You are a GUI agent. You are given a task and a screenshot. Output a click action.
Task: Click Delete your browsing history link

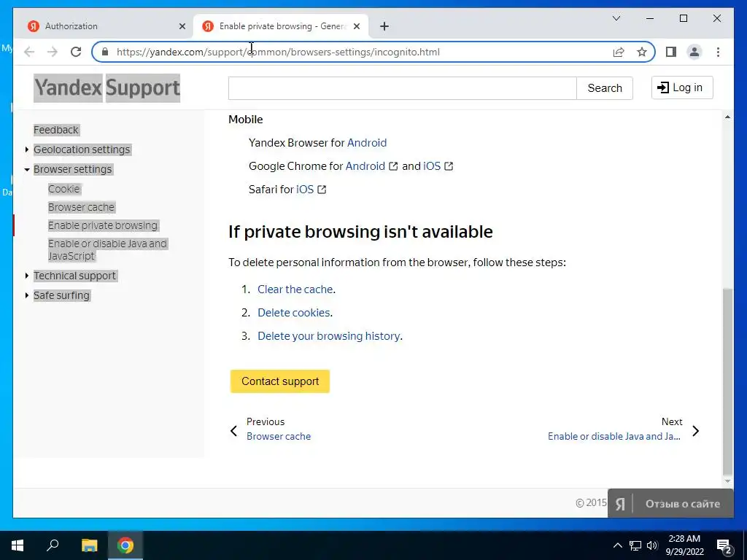pos(329,335)
